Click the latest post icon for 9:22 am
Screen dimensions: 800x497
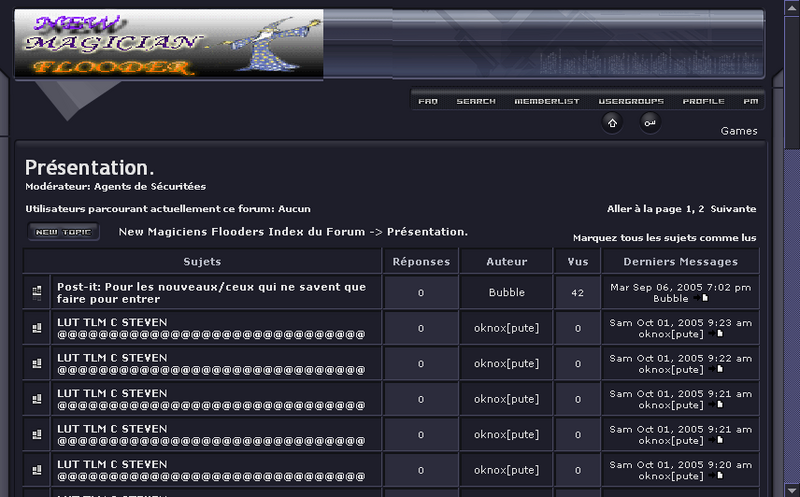coord(719,369)
